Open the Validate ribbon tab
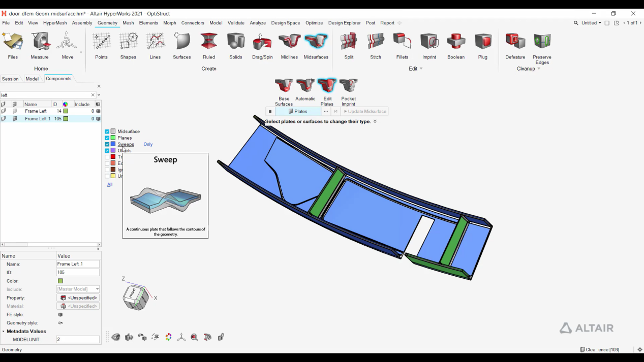 pos(236,23)
